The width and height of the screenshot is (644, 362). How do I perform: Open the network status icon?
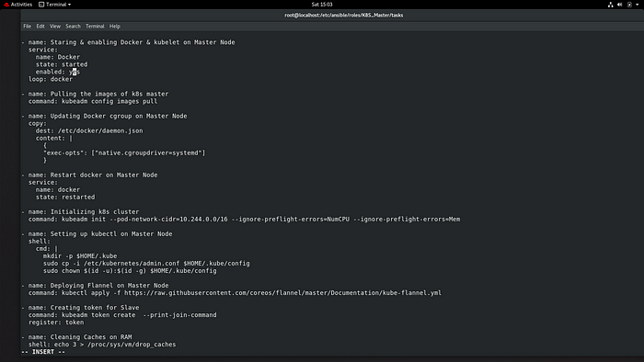tap(610, 5)
